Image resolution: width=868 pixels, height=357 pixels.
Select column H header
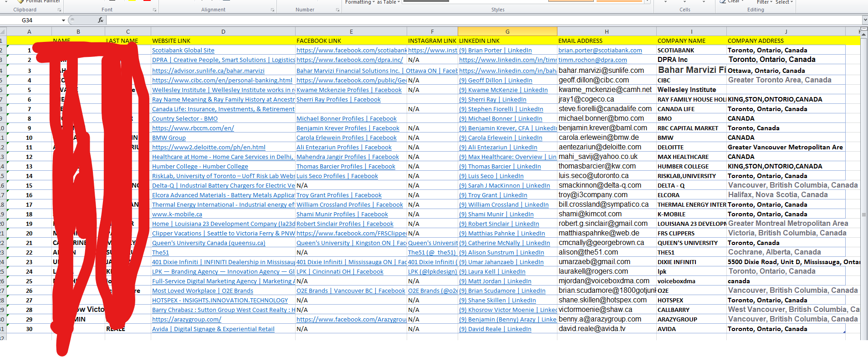[x=607, y=31]
